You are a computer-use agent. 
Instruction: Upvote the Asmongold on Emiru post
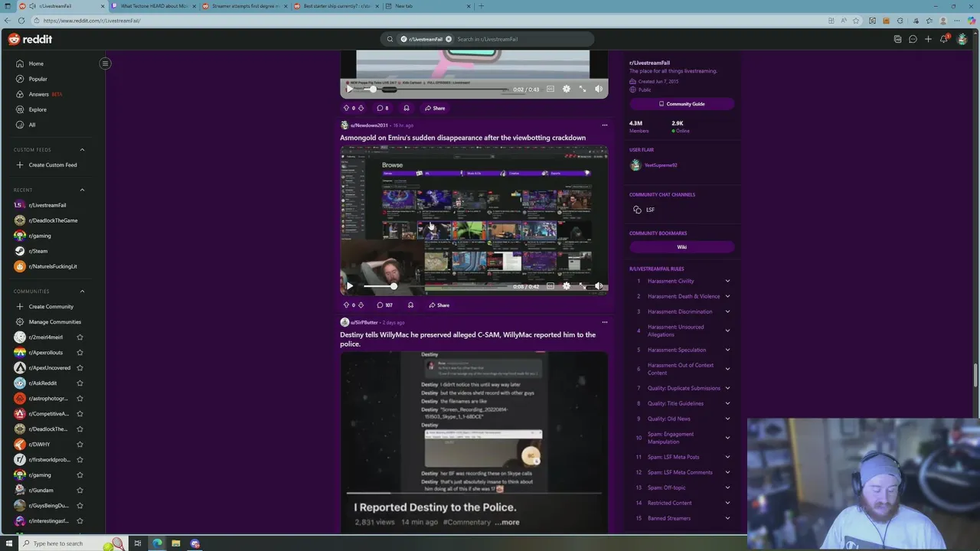[346, 305]
